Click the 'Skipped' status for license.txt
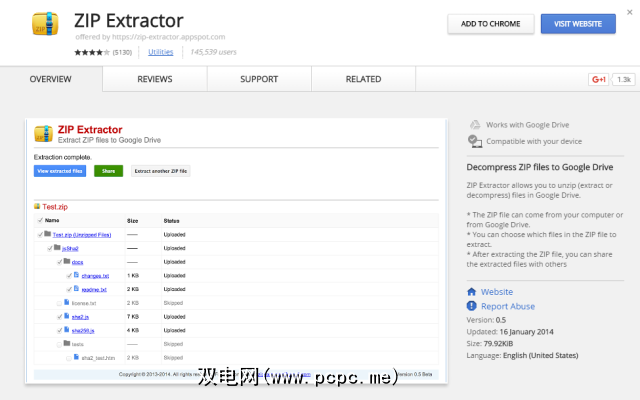This screenshot has height=400, width=640. (x=173, y=303)
